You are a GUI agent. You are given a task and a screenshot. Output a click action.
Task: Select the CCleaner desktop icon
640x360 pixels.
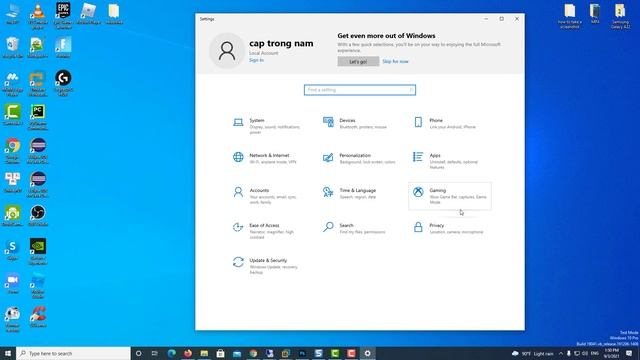[38, 317]
